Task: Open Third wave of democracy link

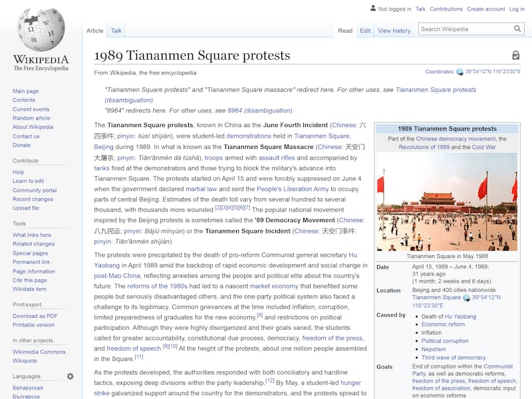Action: pos(454,357)
